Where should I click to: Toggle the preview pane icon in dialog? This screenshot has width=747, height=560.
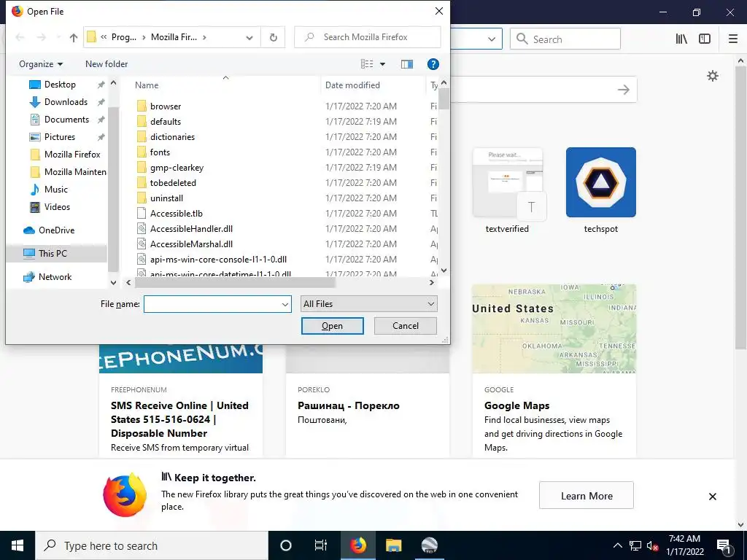tap(407, 64)
